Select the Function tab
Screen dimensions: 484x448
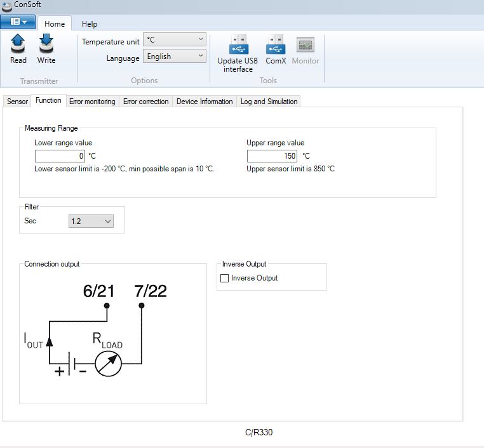(48, 100)
